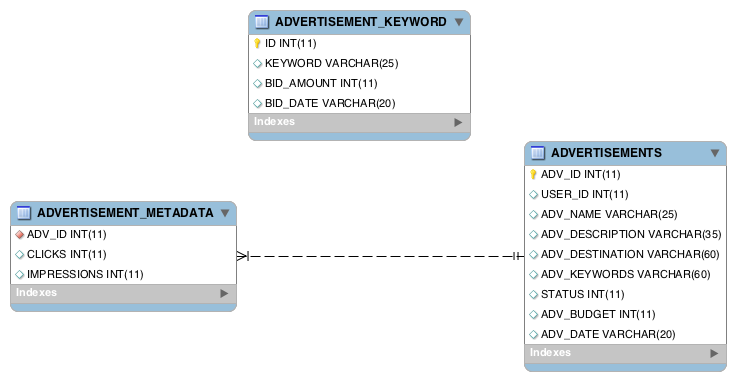Click the diamond icon beside ADV_NAME
The width and height of the screenshot is (736, 381).
533,214
